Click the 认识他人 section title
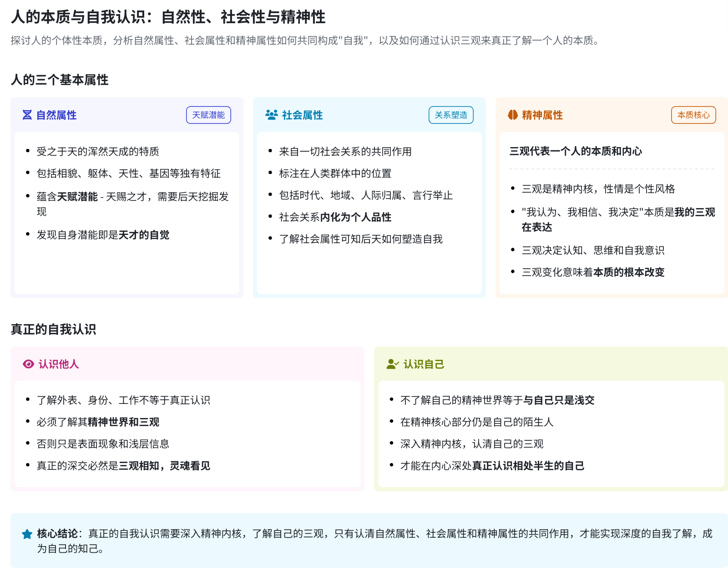The height and width of the screenshot is (571, 728). [59, 364]
